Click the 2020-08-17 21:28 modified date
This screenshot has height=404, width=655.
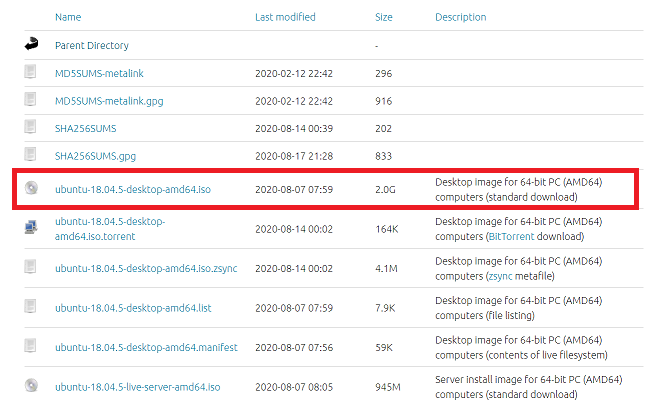294,156
